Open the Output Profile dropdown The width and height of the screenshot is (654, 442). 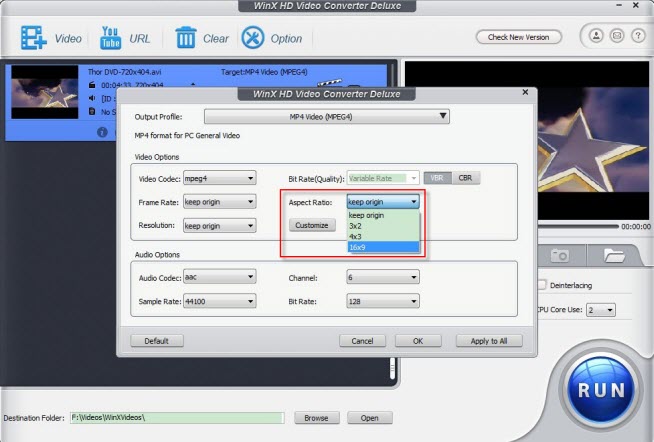point(327,116)
